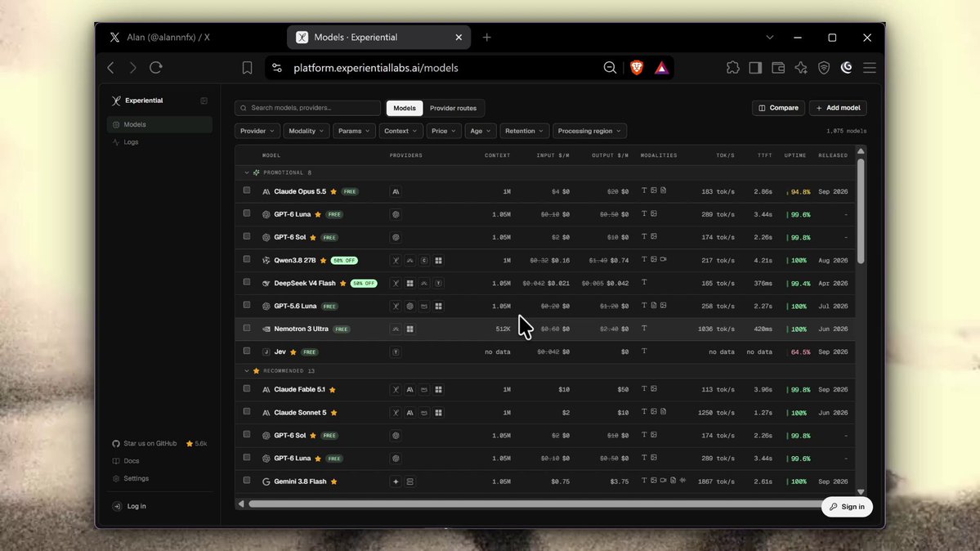Open the Provider filter dropdown

[257, 131]
